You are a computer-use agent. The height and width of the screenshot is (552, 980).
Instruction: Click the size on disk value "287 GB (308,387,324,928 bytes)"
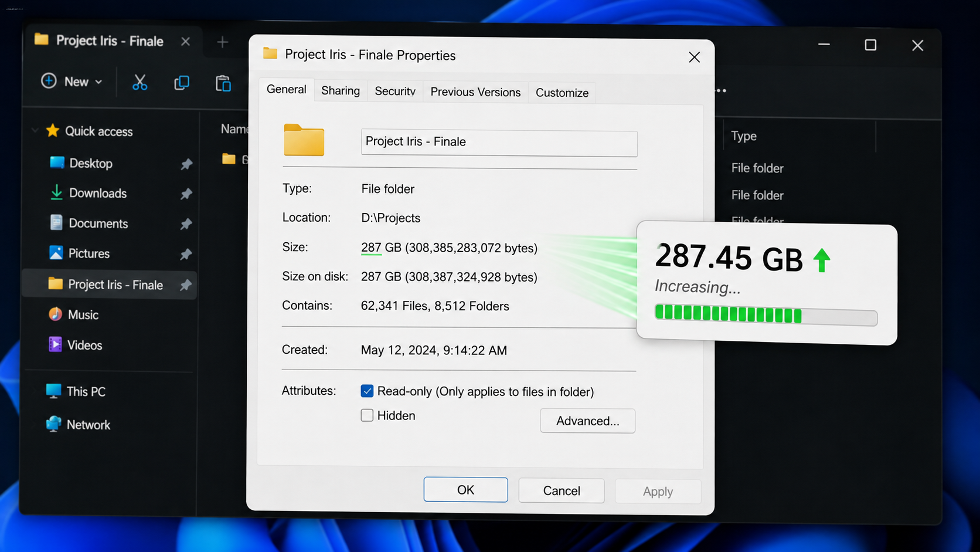click(x=450, y=277)
